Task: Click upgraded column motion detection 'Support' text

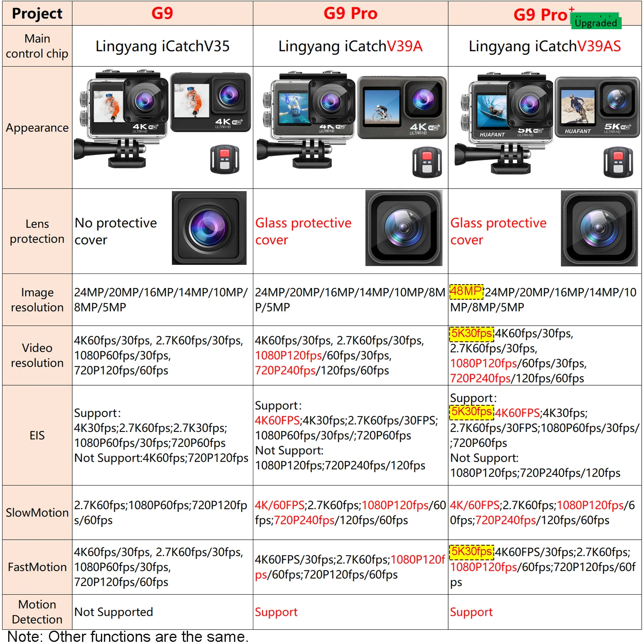Action: pos(471,612)
